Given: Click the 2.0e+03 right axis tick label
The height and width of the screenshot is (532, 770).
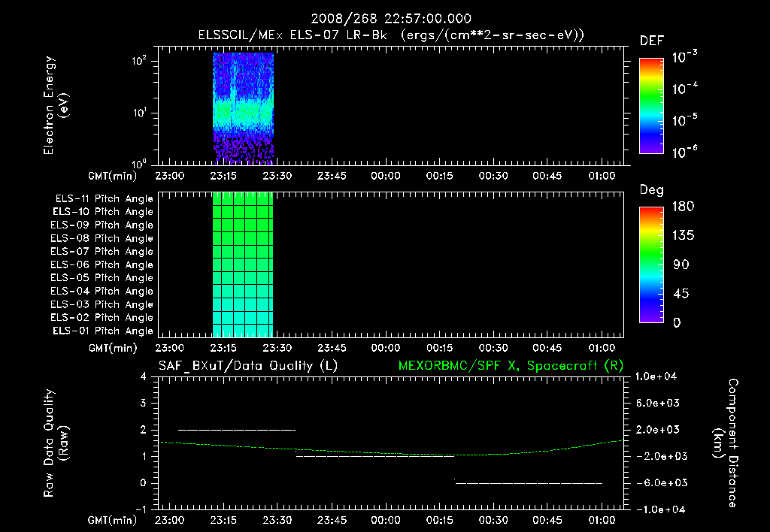Looking at the screenshot, I should click(x=658, y=430).
